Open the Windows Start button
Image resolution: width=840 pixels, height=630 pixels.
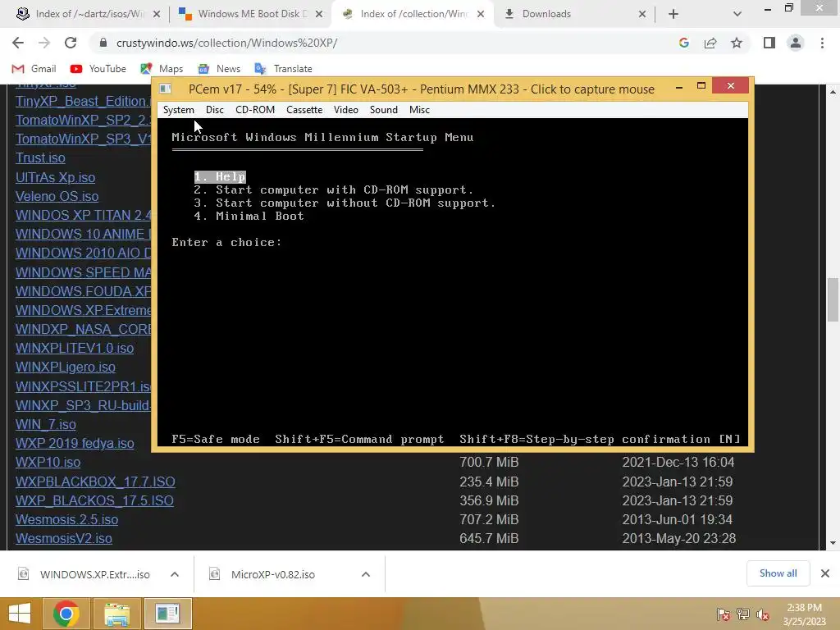pyautogui.click(x=20, y=614)
